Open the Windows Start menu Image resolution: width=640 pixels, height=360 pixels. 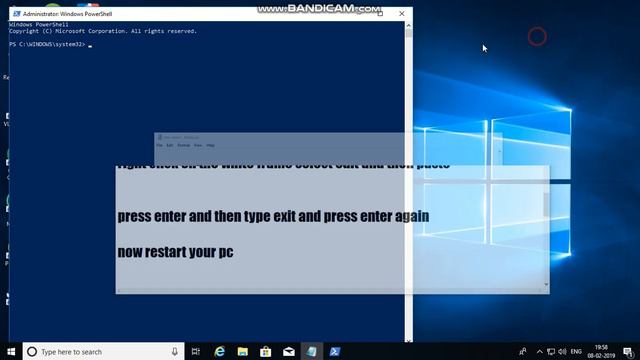(x=11, y=351)
